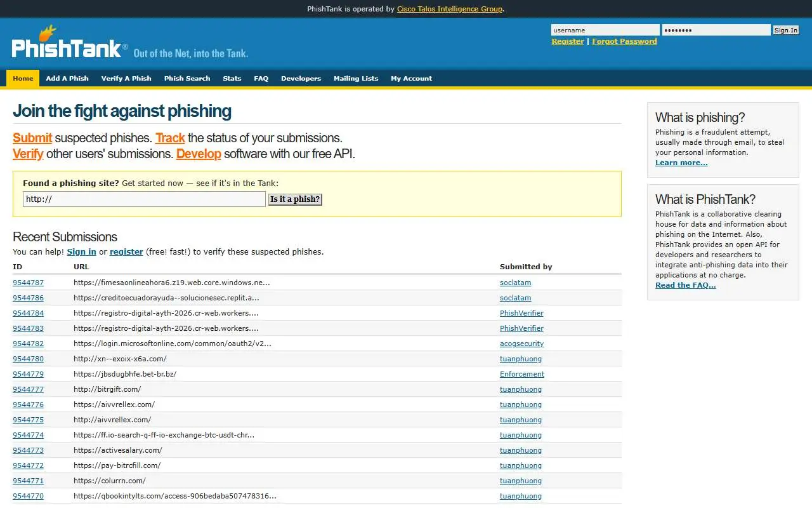
Task: Click the Register link under the login fields
Action: 568,41
